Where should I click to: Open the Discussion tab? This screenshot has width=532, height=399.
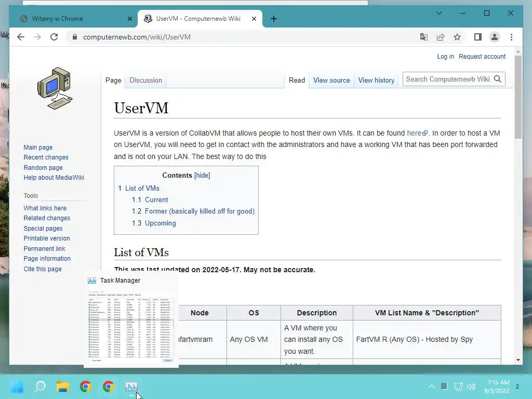pyautogui.click(x=146, y=81)
